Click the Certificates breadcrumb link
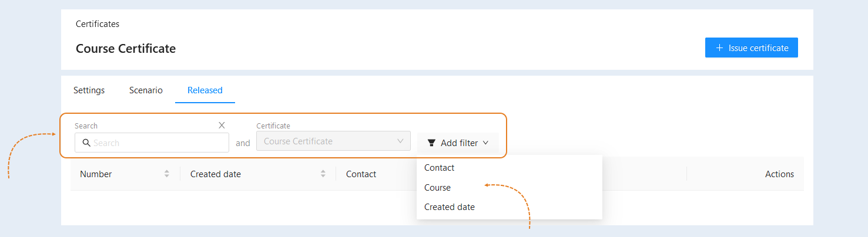Viewport: 868px width, 237px height. [98, 24]
